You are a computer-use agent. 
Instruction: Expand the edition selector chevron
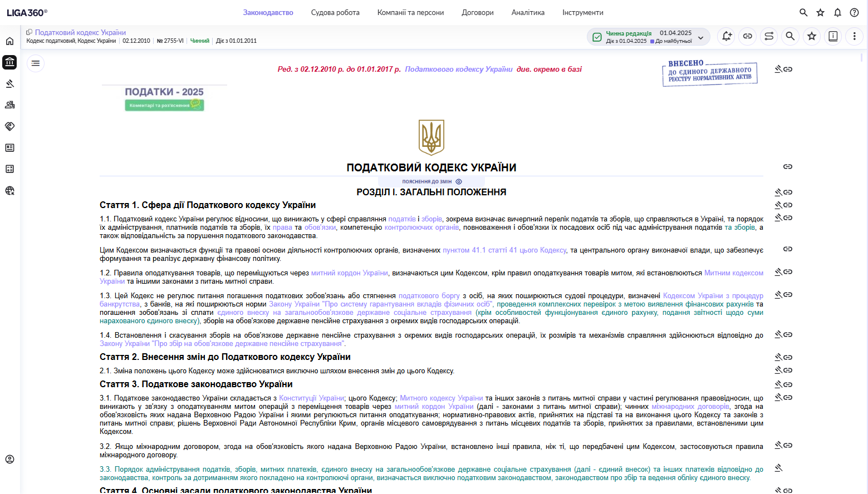coord(701,37)
